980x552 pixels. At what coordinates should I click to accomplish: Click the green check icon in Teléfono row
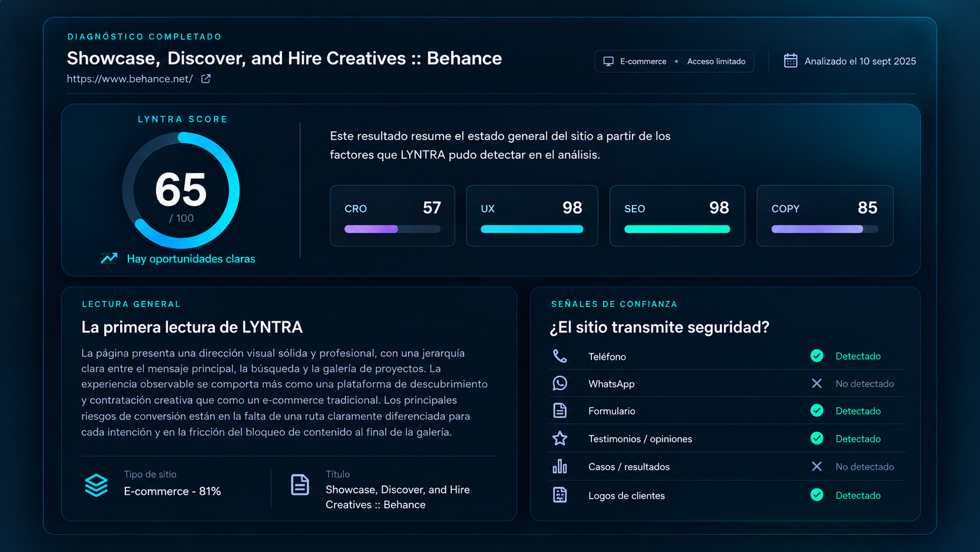(x=816, y=355)
